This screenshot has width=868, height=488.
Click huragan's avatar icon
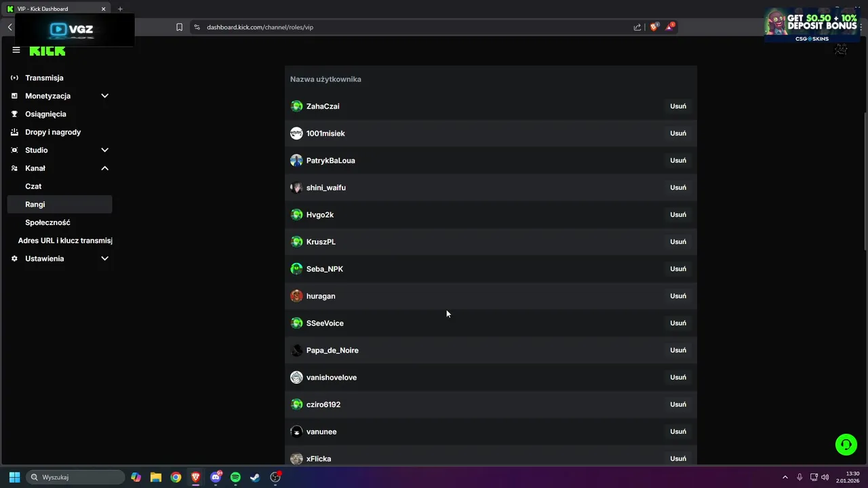tap(296, 296)
